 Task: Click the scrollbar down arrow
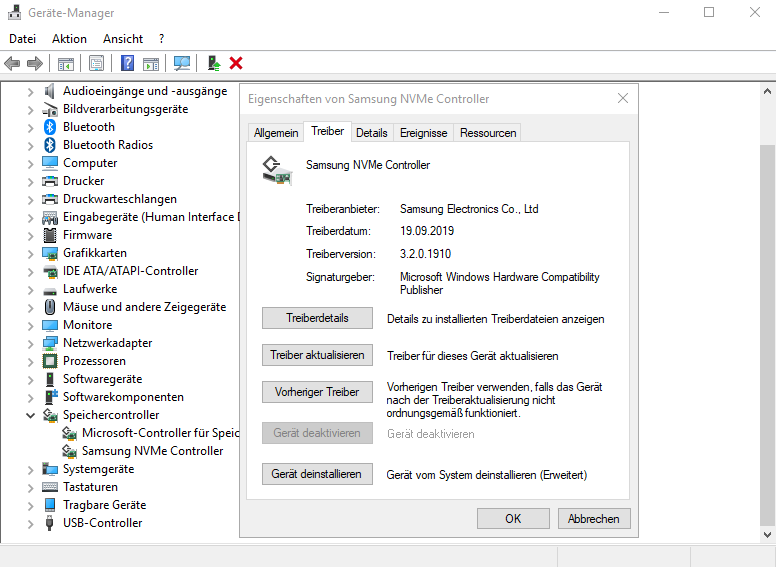(x=767, y=535)
